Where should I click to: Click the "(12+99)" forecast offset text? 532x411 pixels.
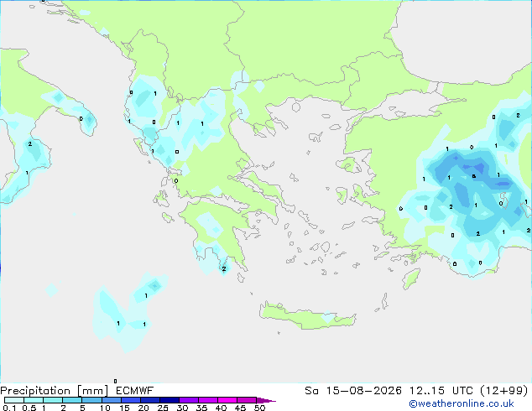tap(504, 391)
